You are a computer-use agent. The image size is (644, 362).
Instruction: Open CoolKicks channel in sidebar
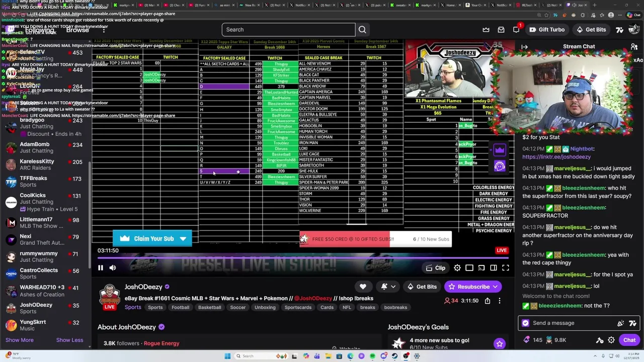(45, 202)
